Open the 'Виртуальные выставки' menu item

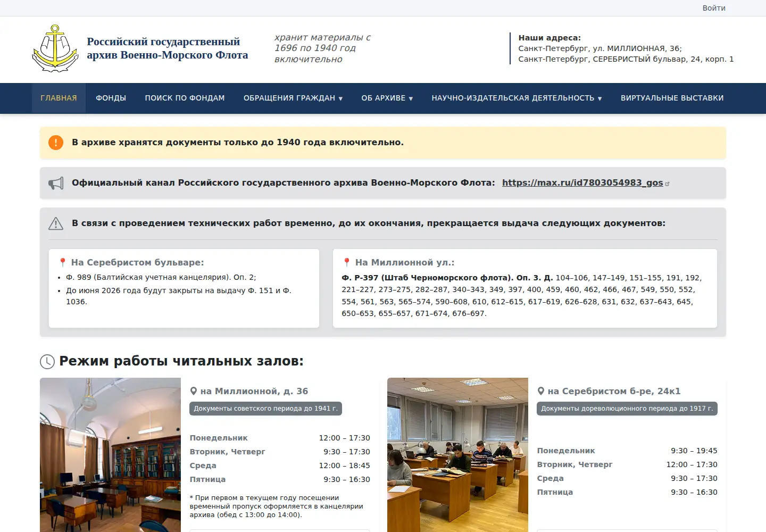(x=672, y=98)
